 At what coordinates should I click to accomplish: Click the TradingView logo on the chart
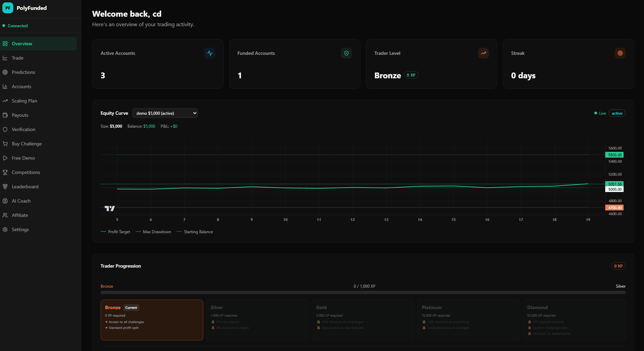pos(109,208)
